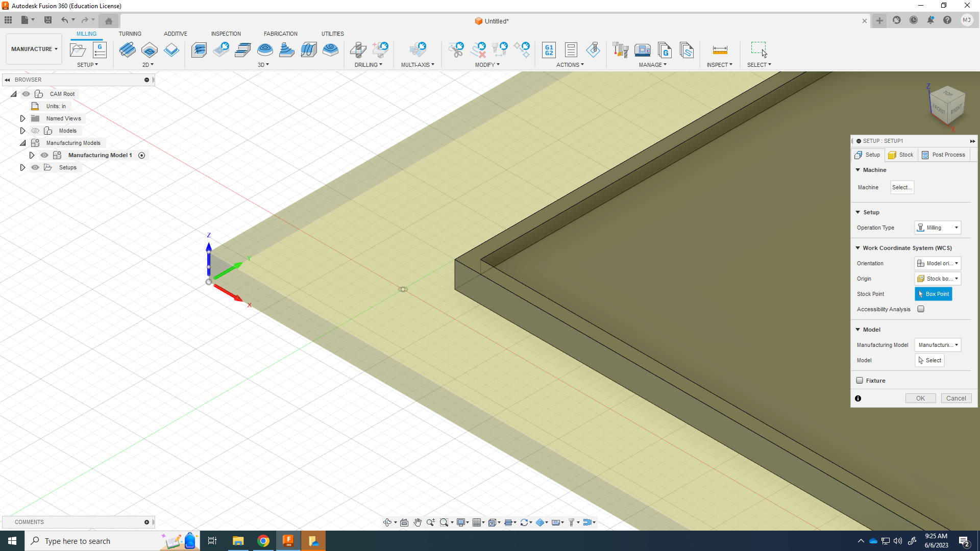Open Chrome from the Windows taskbar
Screen dimensions: 980x551
click(263, 541)
